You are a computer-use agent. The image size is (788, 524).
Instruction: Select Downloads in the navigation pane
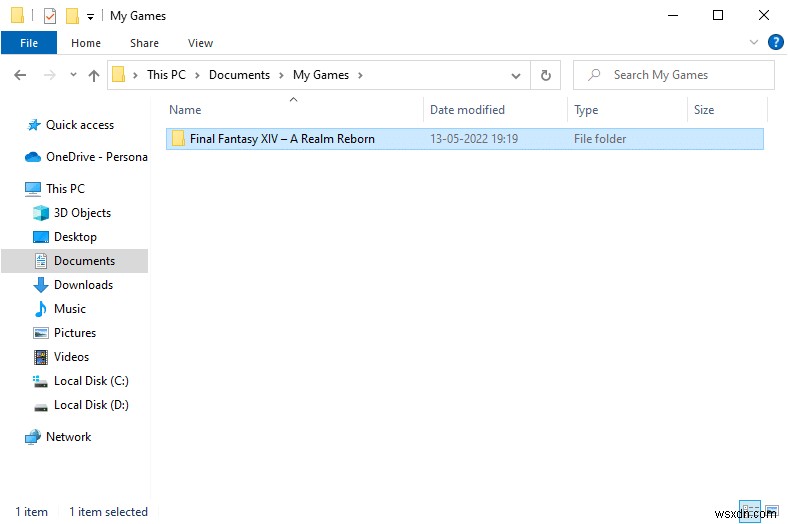(83, 285)
